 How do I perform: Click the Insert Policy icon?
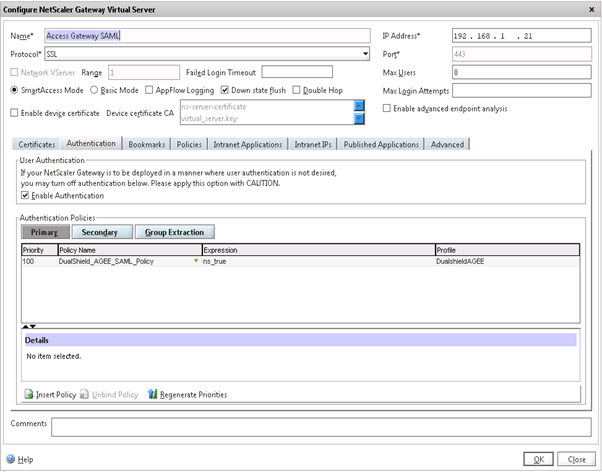[x=30, y=395]
